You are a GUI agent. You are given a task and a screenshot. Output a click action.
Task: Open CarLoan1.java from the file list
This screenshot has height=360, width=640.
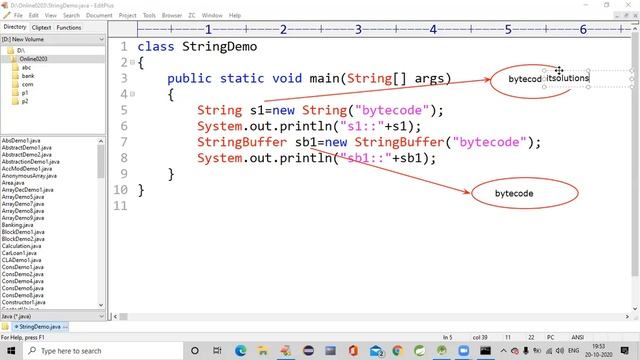pyautogui.click(x=19, y=253)
